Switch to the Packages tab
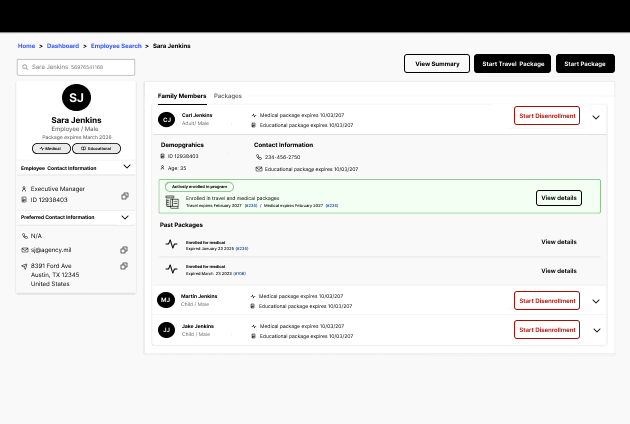The width and height of the screenshot is (630, 424). pos(228,95)
